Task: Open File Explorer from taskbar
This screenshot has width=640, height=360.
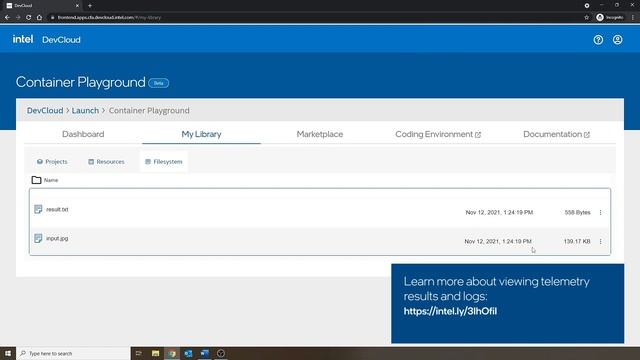Action: point(156,353)
